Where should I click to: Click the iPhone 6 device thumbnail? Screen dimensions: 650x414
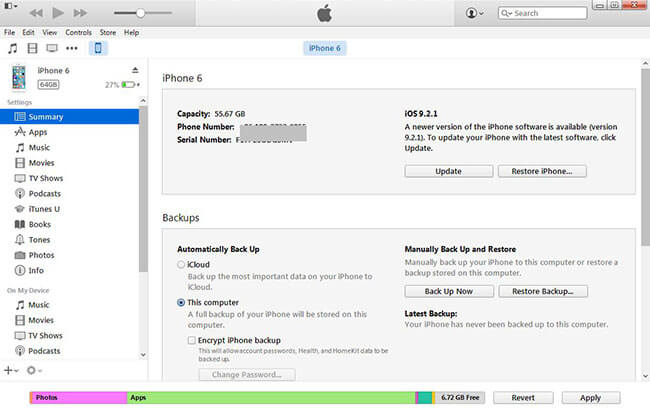pos(19,77)
